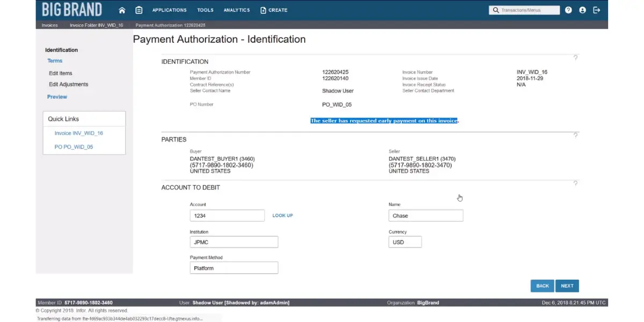Open Terms in the sidebar
The width and height of the screenshot is (644, 322).
(x=55, y=61)
